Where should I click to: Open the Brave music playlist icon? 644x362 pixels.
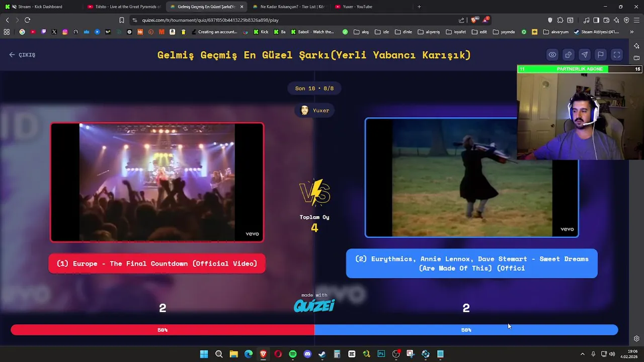click(x=586, y=20)
